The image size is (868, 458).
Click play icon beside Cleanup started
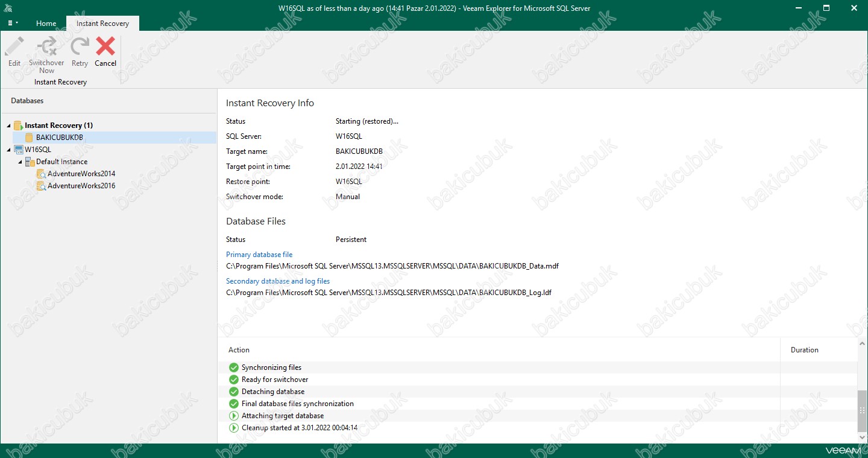tap(234, 428)
